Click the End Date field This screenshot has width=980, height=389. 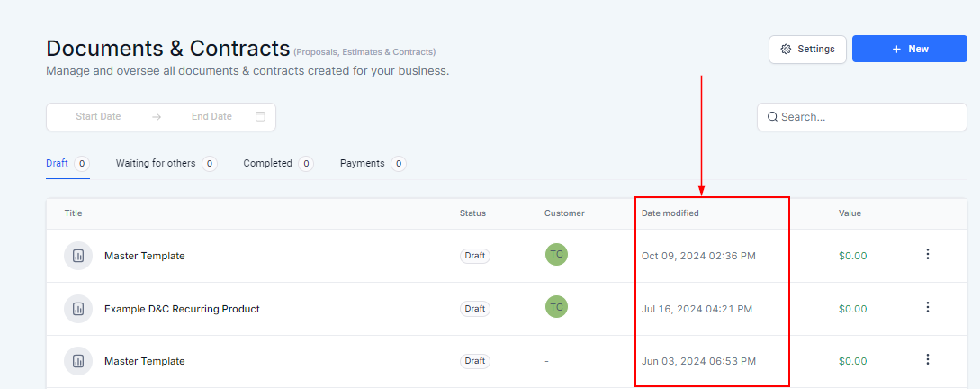[x=211, y=116]
